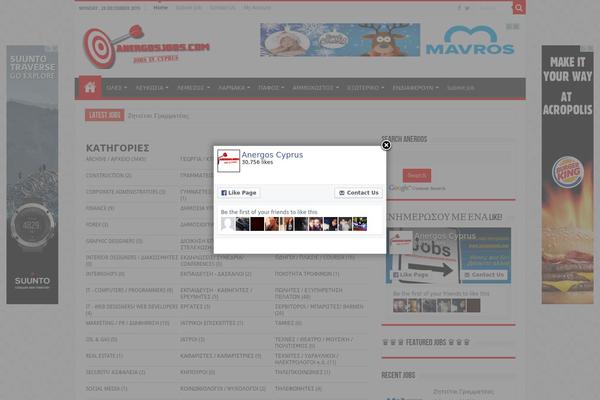Image resolution: width=600 pixels, height=400 pixels.
Task: Click the Anergos Cyprus logo thumbnail in popup
Action: pos(228,161)
